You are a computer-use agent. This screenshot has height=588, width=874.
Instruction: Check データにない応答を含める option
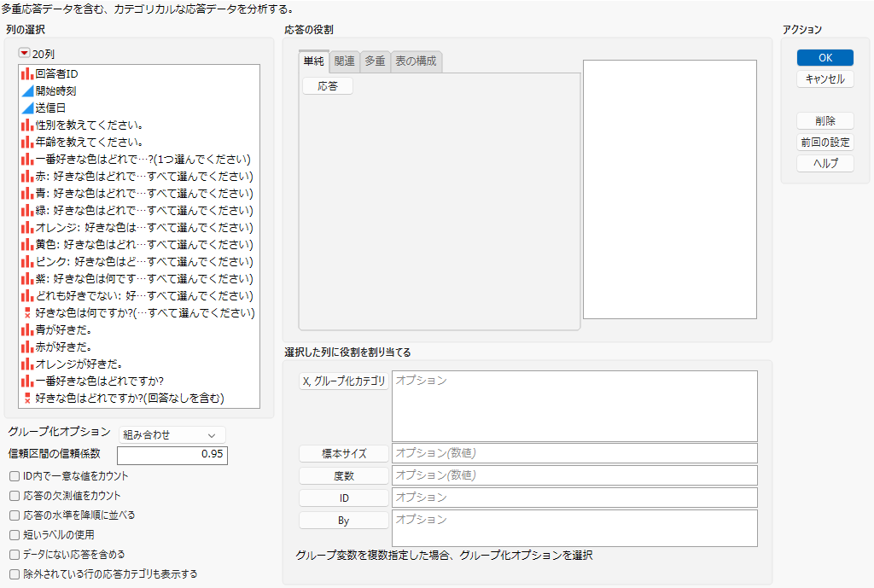click(x=15, y=555)
